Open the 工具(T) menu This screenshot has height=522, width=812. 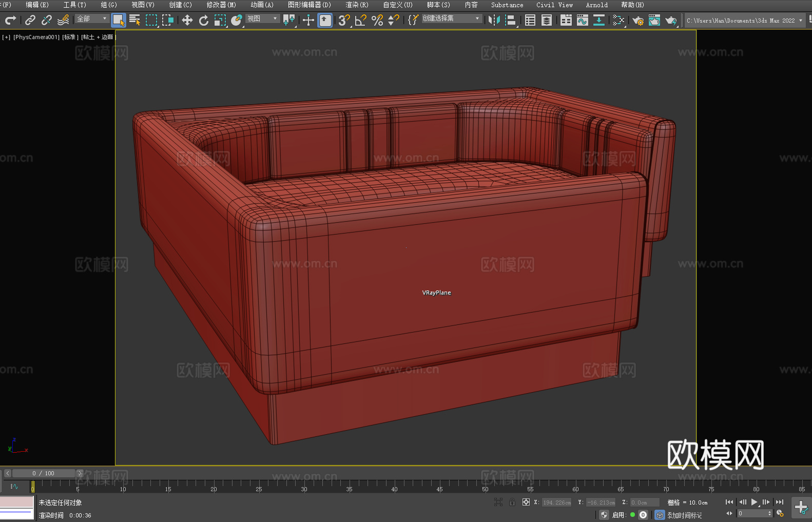click(75, 5)
